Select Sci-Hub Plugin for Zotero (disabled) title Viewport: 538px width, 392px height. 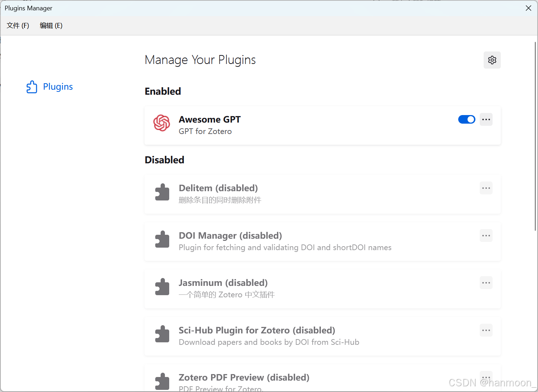click(257, 330)
